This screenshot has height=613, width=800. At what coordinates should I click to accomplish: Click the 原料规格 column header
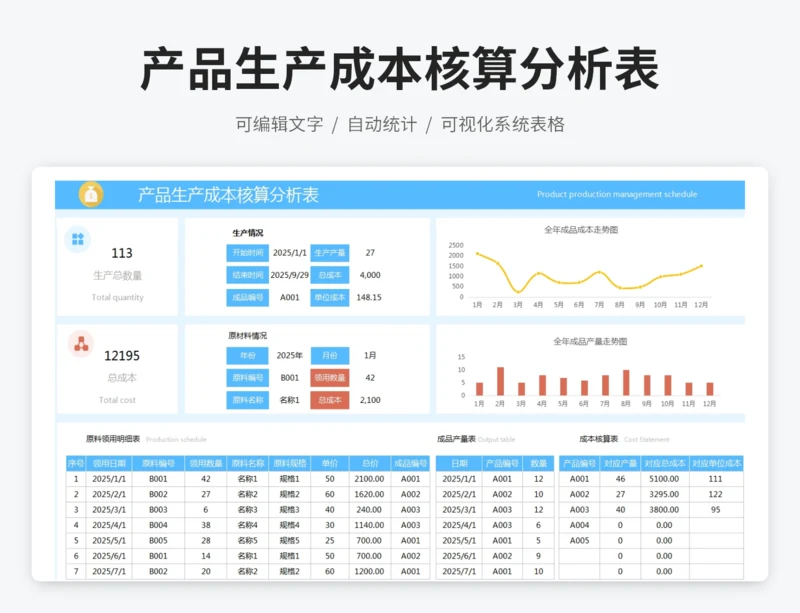(289, 463)
